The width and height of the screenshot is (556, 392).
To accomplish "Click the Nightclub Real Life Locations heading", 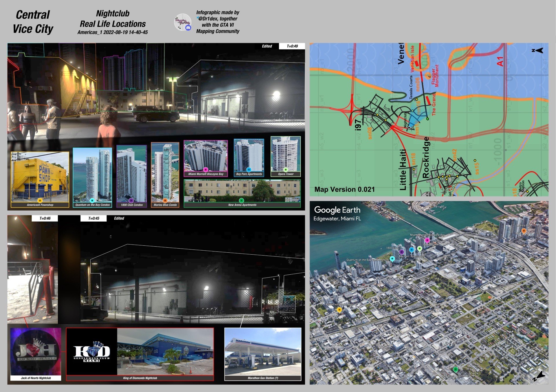I will point(113,19).
